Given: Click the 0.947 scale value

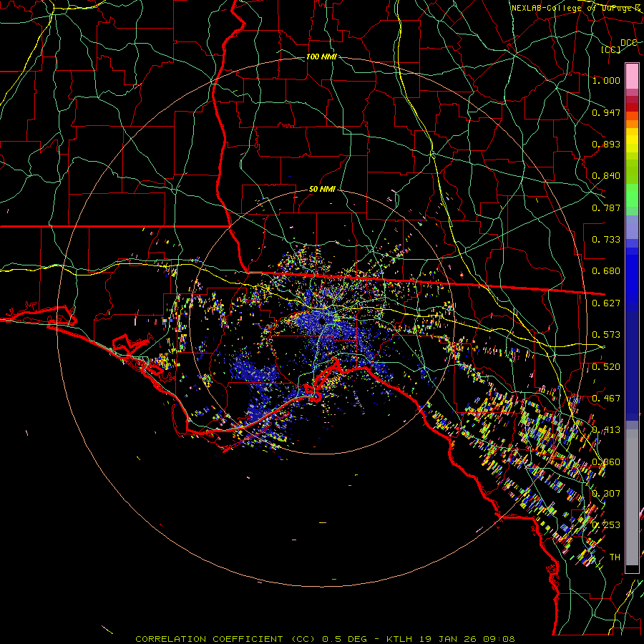Looking at the screenshot, I should coord(606,112).
